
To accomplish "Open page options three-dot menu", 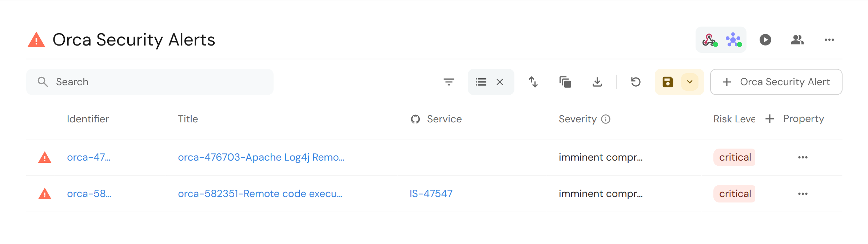I will click(829, 40).
